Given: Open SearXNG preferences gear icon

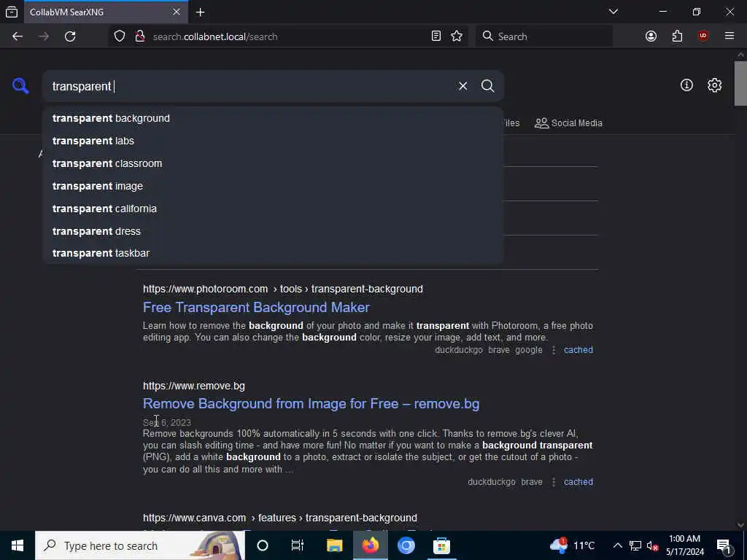Looking at the screenshot, I should pos(714,85).
